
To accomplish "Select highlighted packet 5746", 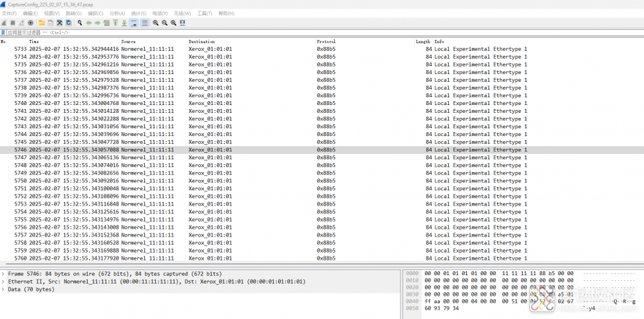I will (322, 150).
